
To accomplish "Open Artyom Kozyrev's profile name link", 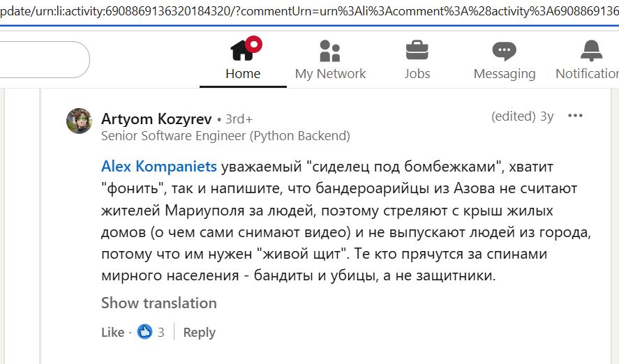I will (157, 119).
